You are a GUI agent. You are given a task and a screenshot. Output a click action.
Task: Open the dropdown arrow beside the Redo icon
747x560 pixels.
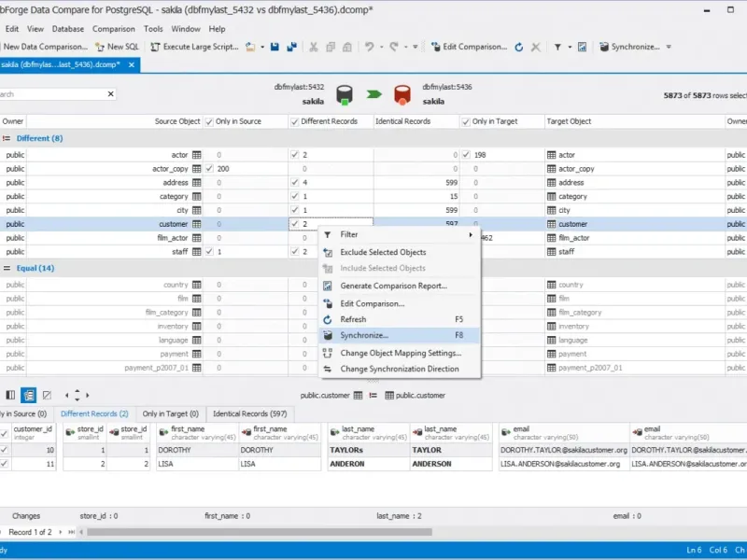click(406, 47)
